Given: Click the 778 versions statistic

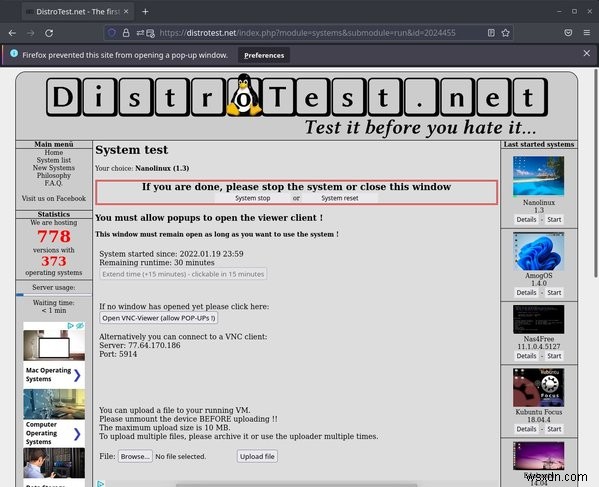Looking at the screenshot, I should coord(54,236).
